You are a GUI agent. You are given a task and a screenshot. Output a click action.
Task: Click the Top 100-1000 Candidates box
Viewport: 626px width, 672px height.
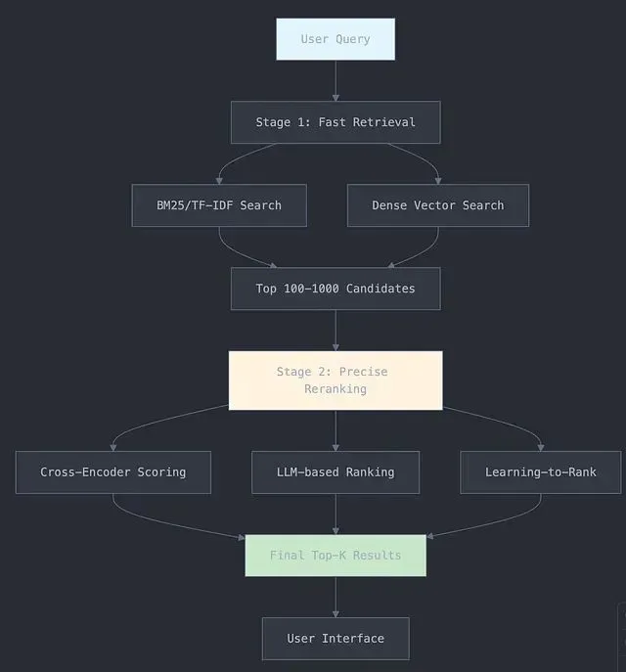click(335, 289)
